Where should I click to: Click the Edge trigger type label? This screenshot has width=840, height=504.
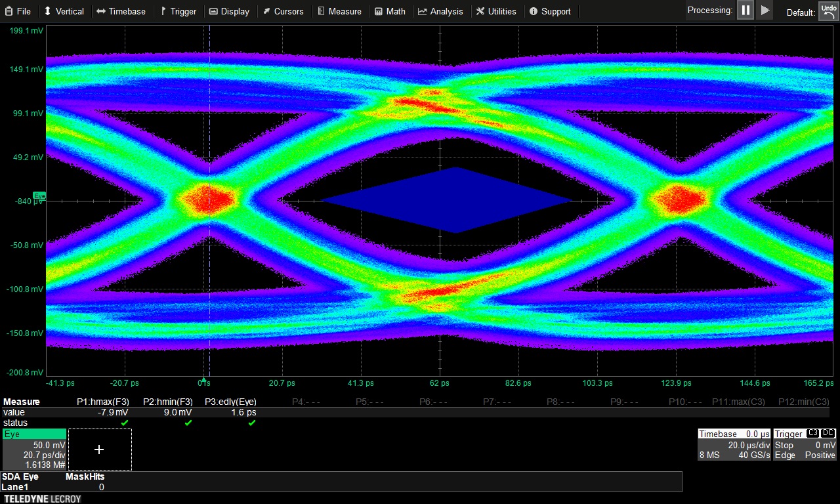[x=785, y=455]
